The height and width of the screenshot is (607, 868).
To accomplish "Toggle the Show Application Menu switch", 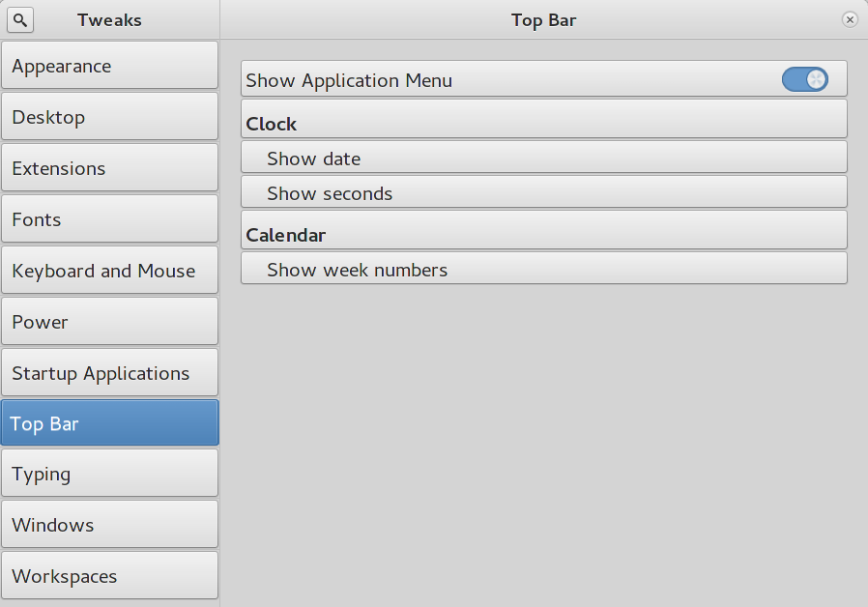I will coord(804,79).
